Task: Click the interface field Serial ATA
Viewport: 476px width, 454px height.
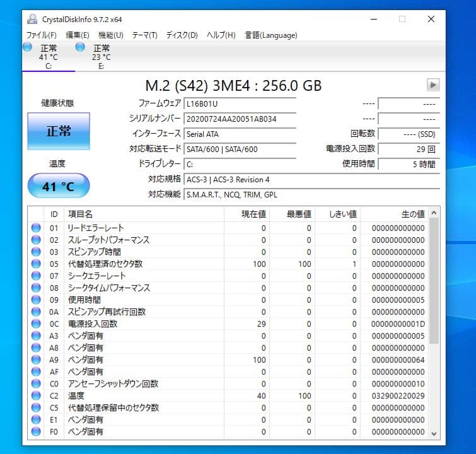Action: [x=240, y=134]
